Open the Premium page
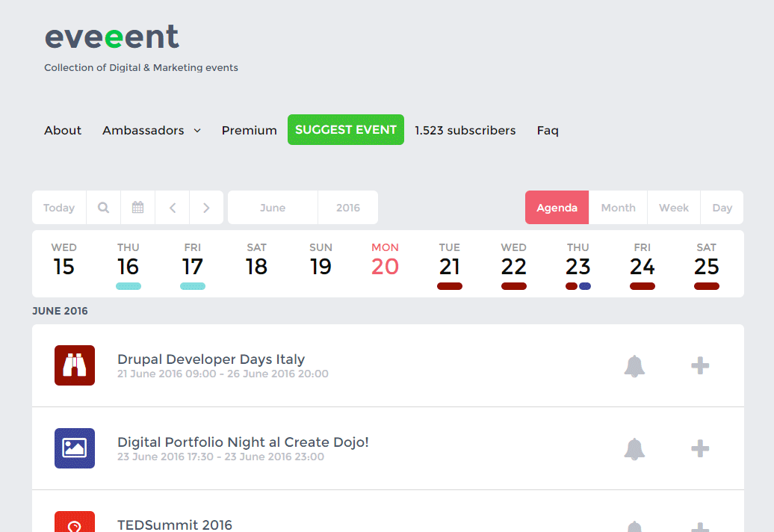Screen dimensions: 774x532 coord(250,130)
